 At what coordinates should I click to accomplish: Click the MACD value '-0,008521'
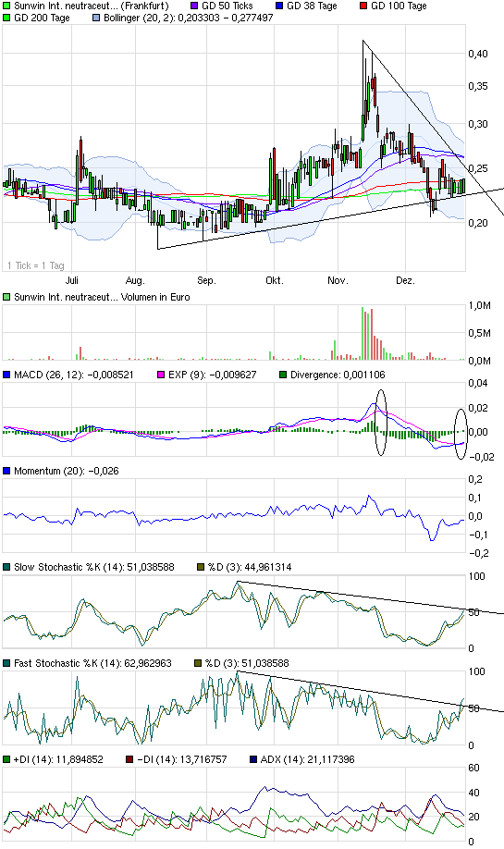[x=111, y=375]
